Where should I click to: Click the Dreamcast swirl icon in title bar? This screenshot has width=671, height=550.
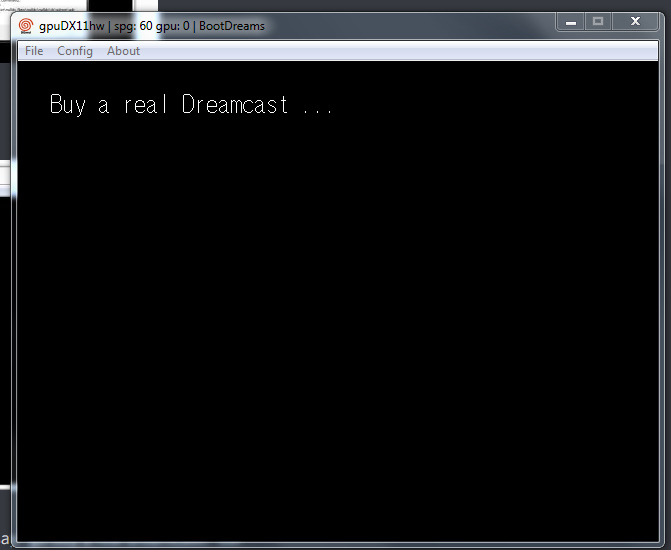pyautogui.click(x=26, y=26)
